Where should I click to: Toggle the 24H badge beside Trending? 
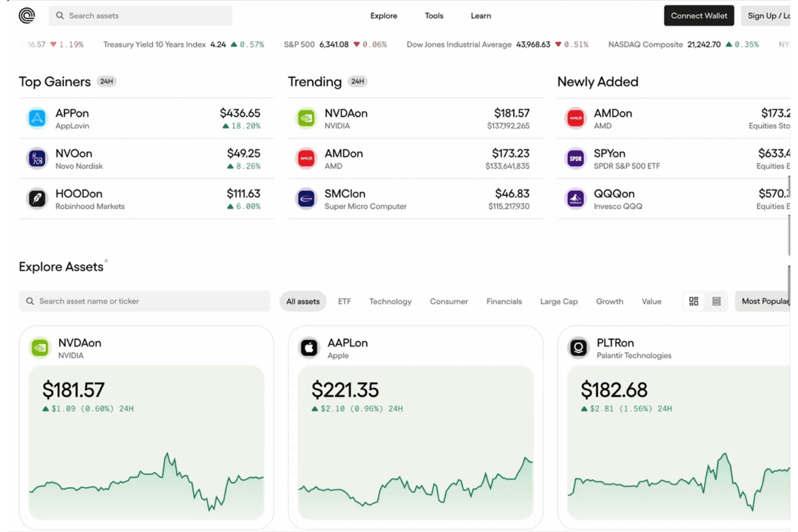357,81
